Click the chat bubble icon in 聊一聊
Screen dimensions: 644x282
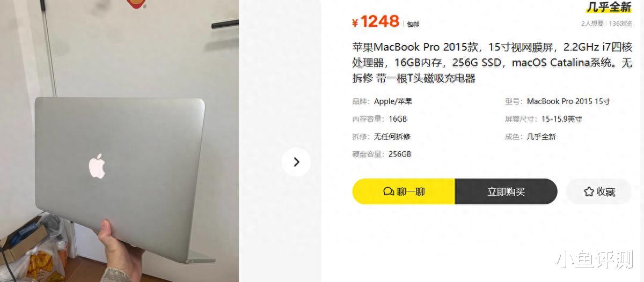[x=389, y=191]
